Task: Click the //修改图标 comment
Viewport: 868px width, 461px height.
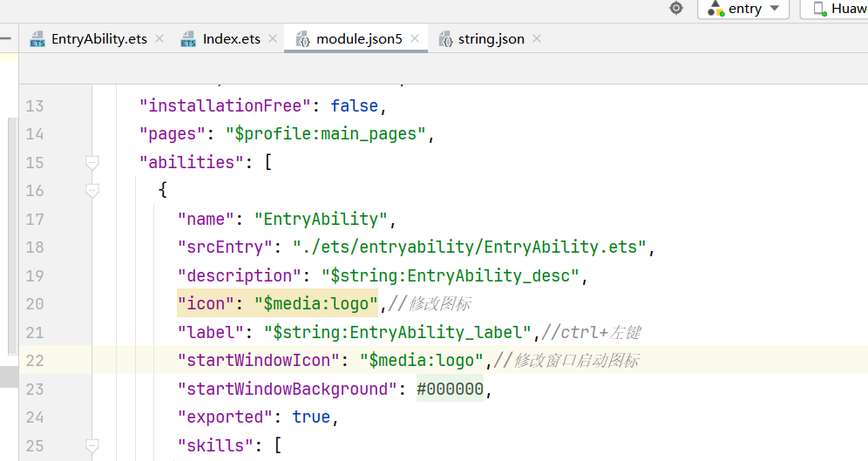Action: (430, 304)
